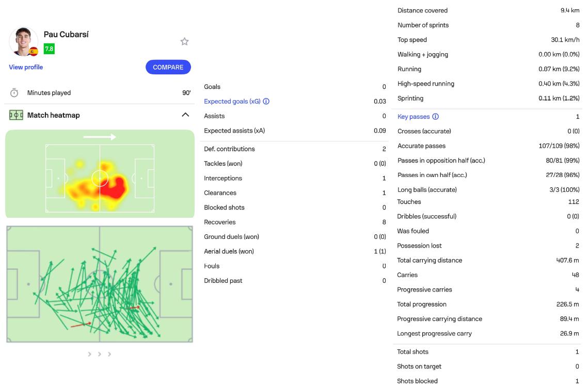The width and height of the screenshot is (588, 385).
Task: Collapse the Match heatmap section
Action: (185, 115)
